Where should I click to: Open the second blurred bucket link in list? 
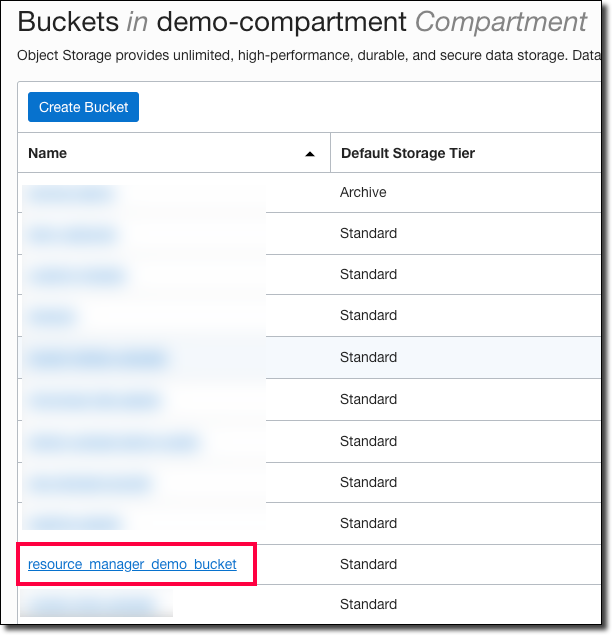(72, 235)
